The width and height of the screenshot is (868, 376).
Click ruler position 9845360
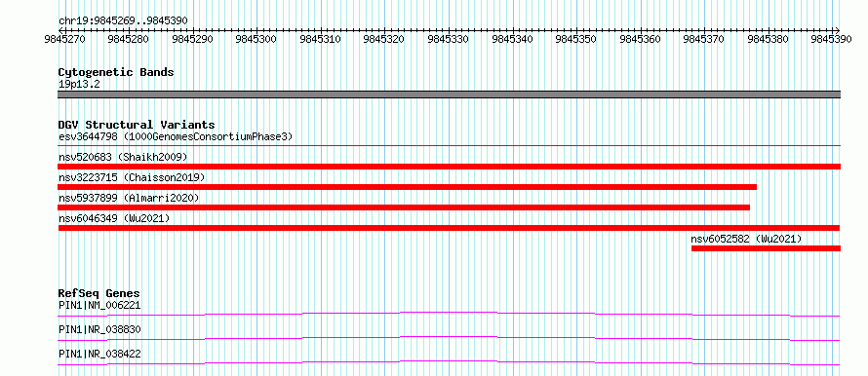click(641, 39)
